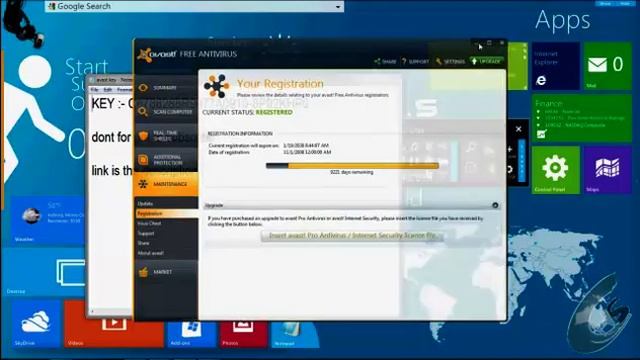
Task: Open the Mail tile
Action: [607, 66]
